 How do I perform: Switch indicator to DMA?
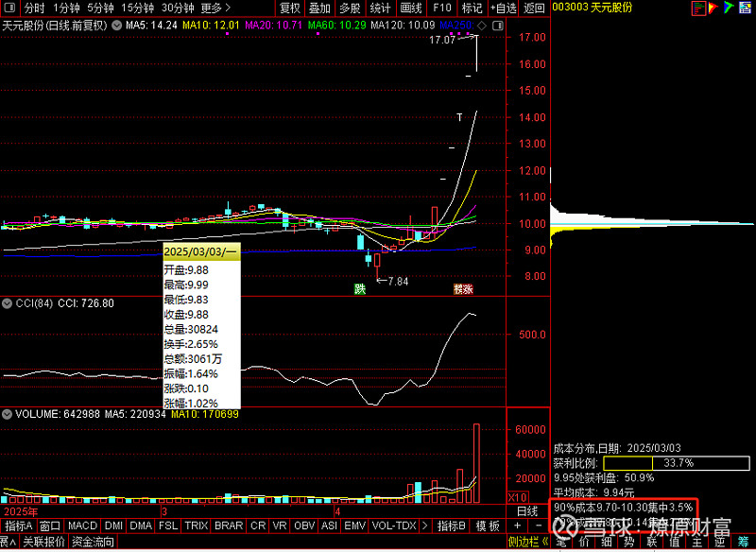141,526
